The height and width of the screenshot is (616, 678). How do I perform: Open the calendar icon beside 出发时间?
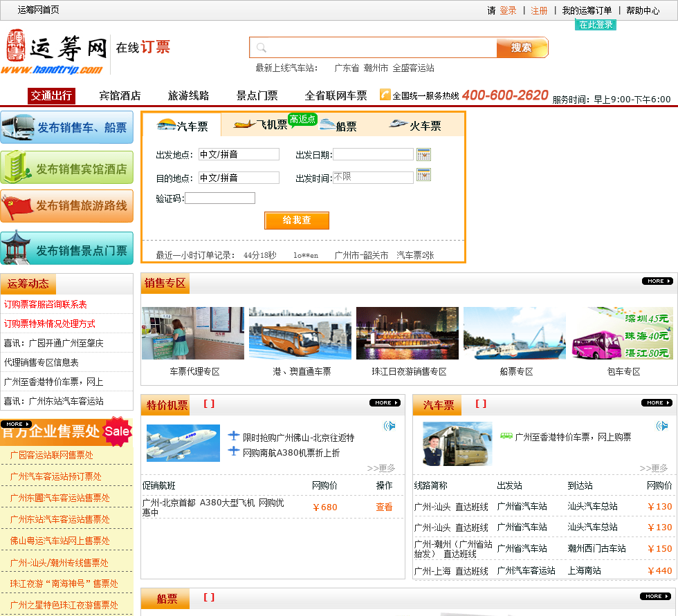click(x=423, y=175)
